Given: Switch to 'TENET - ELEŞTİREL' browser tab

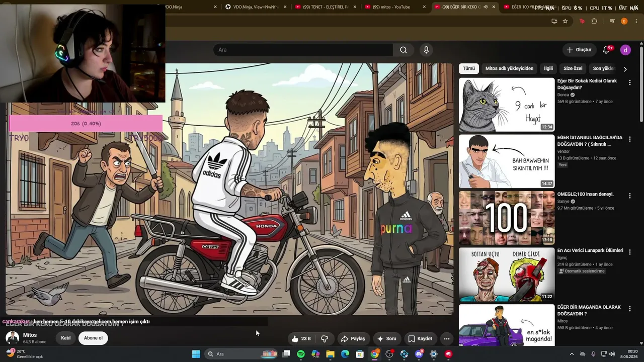Looking at the screenshot, I should 325,7.
